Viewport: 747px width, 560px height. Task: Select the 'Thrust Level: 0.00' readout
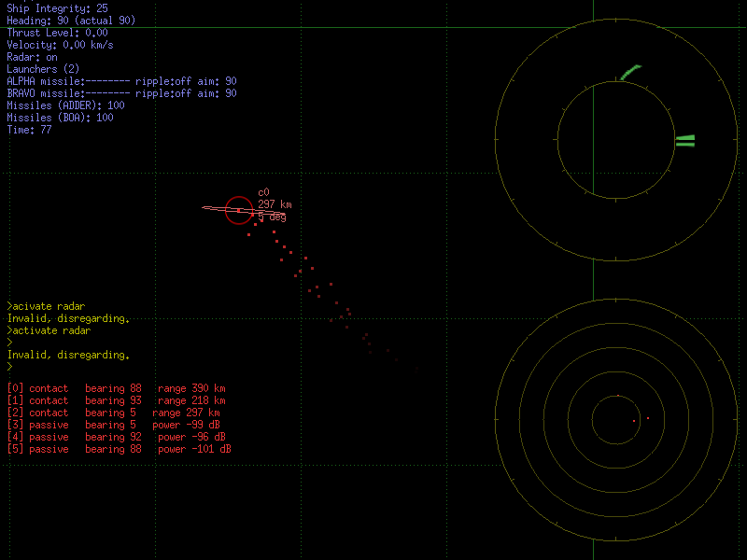pos(58,33)
